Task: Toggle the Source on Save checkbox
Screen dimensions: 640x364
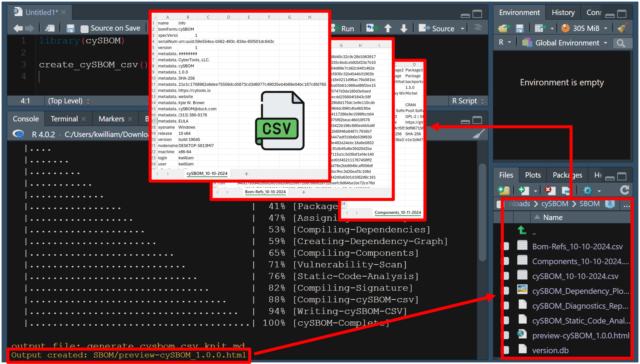Action: [x=84, y=29]
